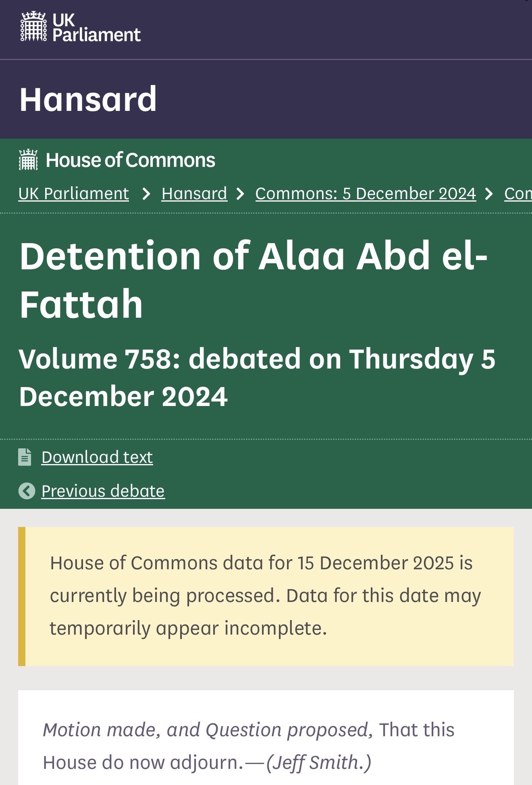Click chevron after Commons 5 December breadcrumb
Viewport: 532px width, 785px height.
489,194
